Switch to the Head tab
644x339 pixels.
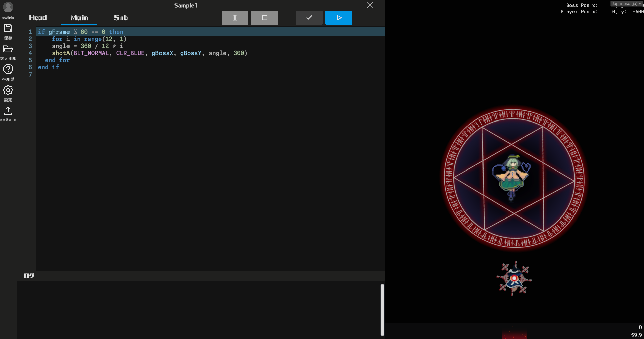click(x=38, y=18)
